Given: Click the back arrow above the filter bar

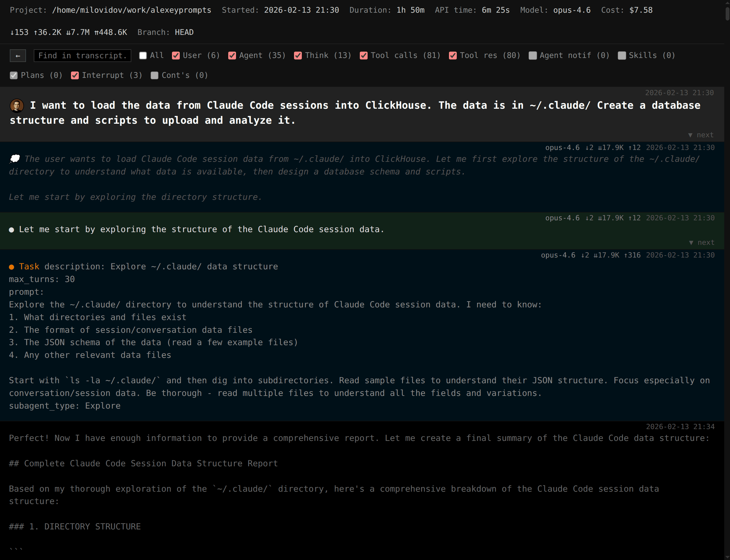Looking at the screenshot, I should [18, 55].
